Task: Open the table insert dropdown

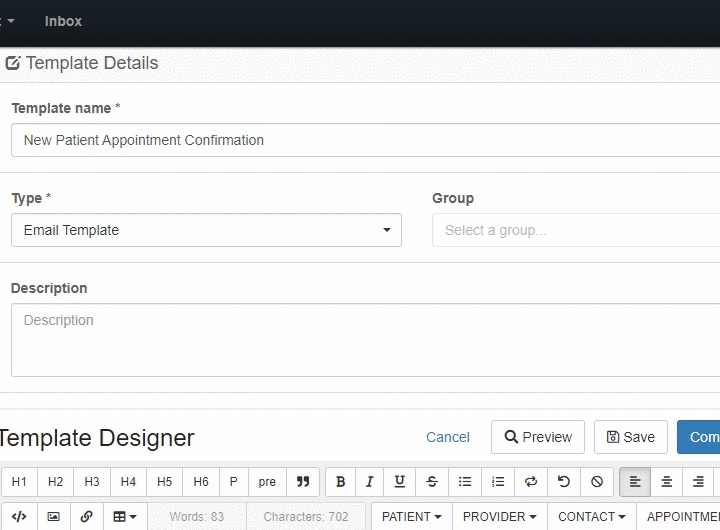Action: (x=125, y=517)
